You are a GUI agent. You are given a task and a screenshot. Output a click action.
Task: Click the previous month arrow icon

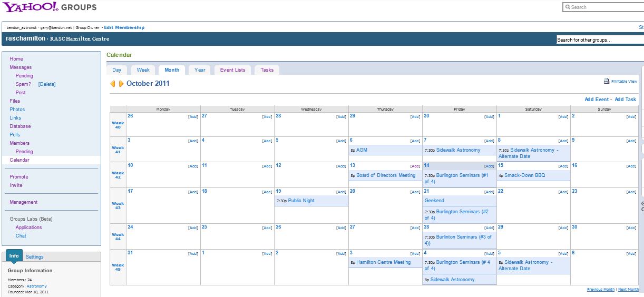[x=112, y=84]
